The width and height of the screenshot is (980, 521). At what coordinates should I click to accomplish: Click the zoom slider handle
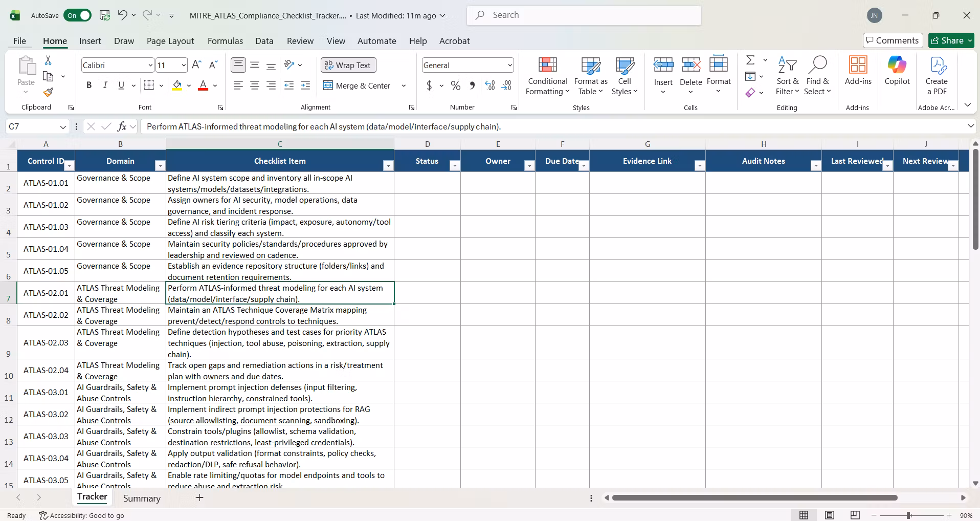coord(908,515)
